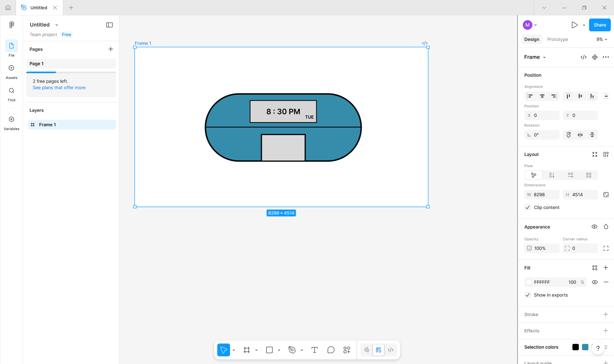The width and height of the screenshot is (614, 364).
Task: Expand the Rectangle tool options arrow
Action: 279,350
